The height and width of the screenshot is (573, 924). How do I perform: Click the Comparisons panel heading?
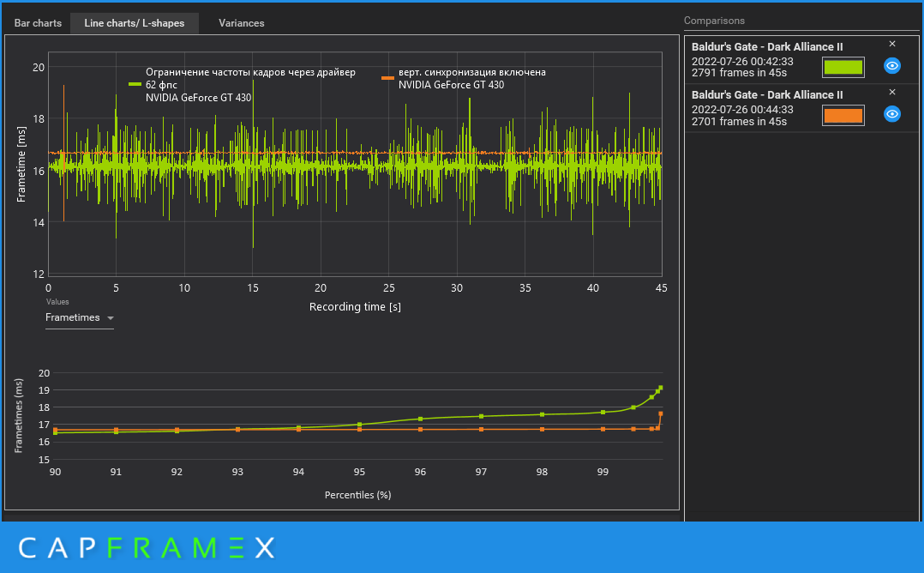tap(714, 21)
